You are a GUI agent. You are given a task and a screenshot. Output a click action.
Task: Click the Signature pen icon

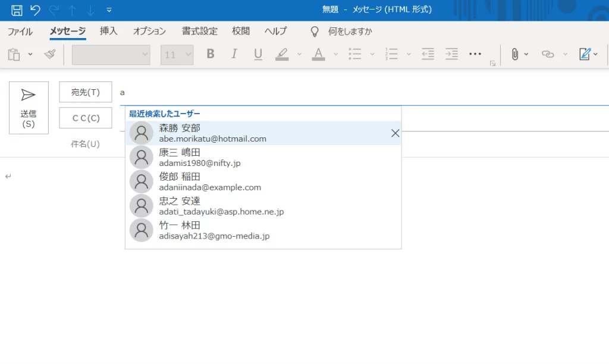tap(585, 54)
